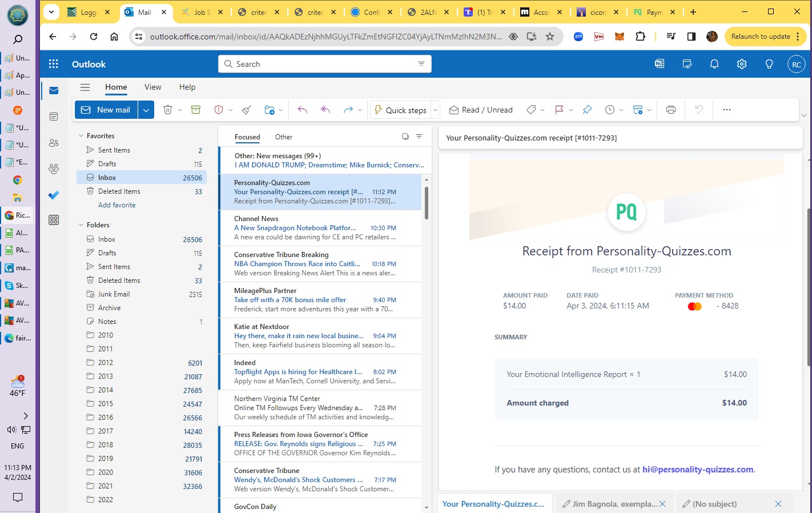Print the message
Image resolution: width=812 pixels, height=513 pixels.
click(671, 110)
